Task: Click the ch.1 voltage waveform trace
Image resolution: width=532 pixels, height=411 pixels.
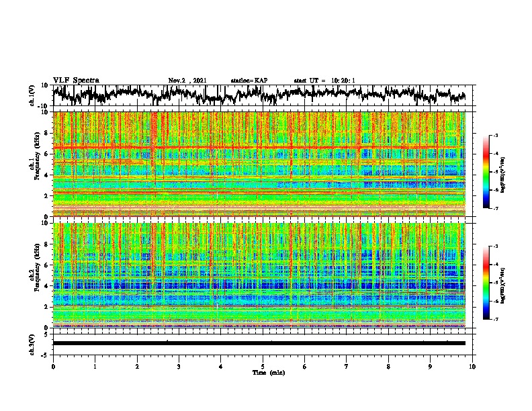Action: click(x=259, y=94)
